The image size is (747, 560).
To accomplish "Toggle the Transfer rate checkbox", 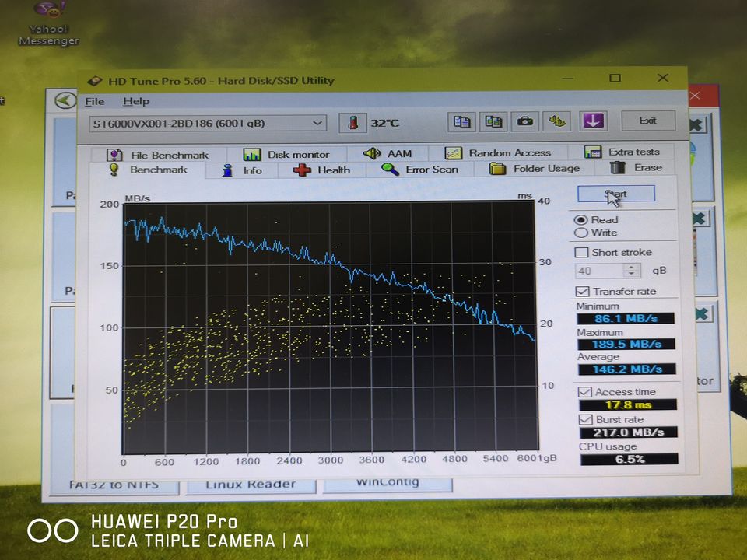I will pos(581,291).
